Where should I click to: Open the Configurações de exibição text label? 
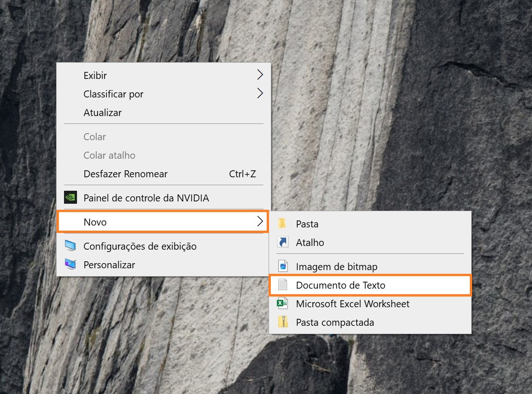140,246
